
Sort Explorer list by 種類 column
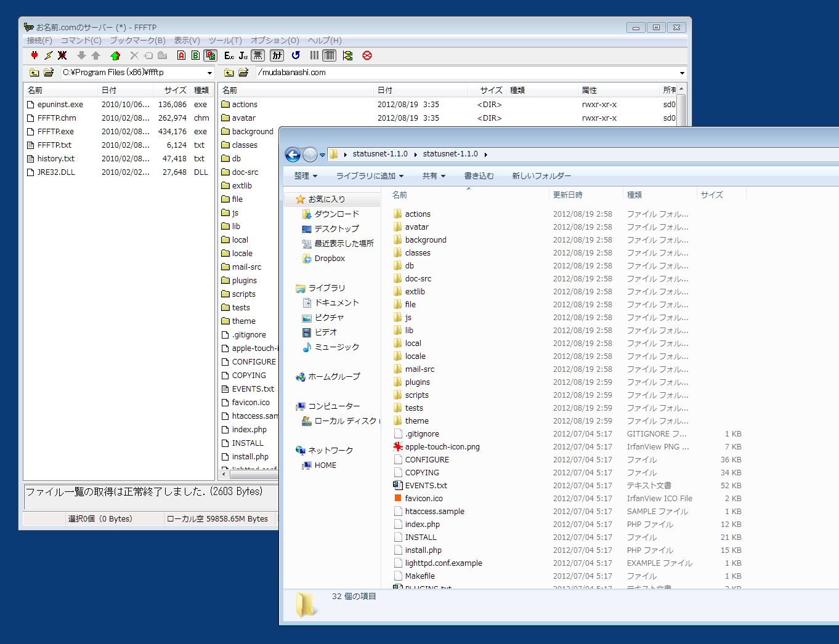(660, 195)
